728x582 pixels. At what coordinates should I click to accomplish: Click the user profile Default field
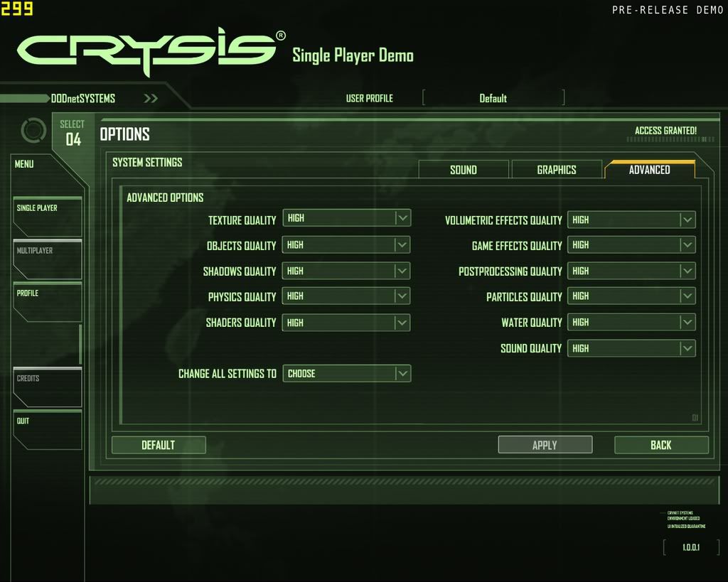pos(493,98)
